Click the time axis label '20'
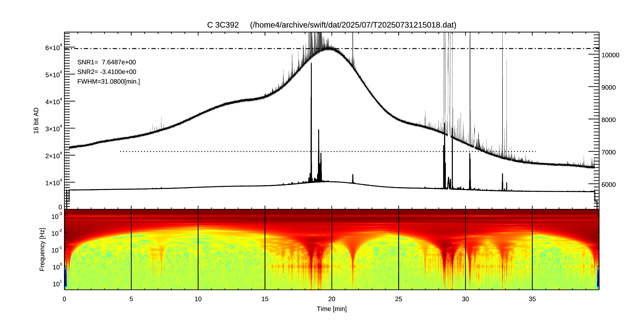The height and width of the screenshot is (322, 644). (332, 299)
